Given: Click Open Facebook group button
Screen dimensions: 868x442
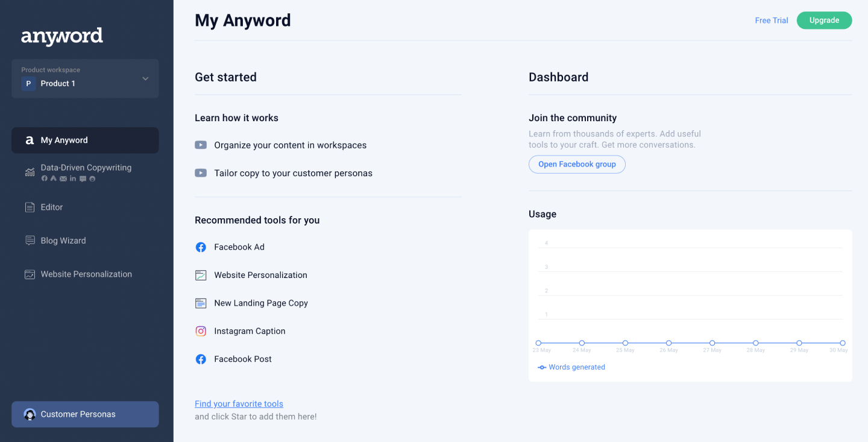Looking at the screenshot, I should point(577,164).
